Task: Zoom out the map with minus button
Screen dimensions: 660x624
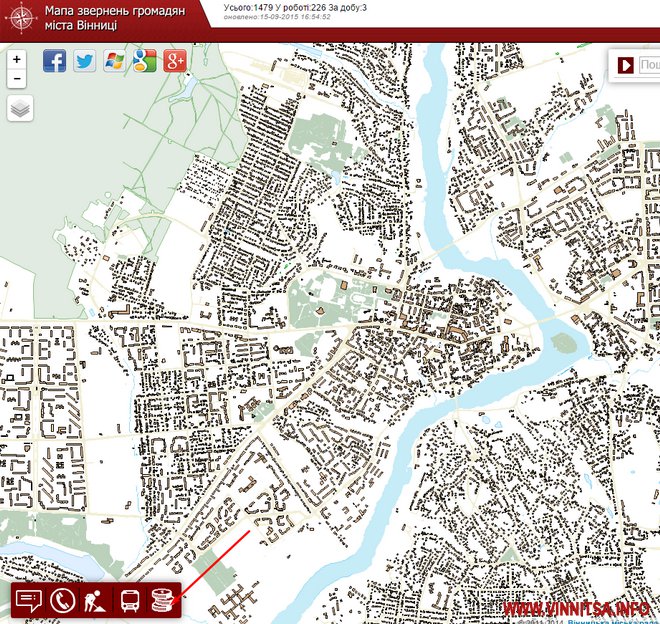Action: 17,79
